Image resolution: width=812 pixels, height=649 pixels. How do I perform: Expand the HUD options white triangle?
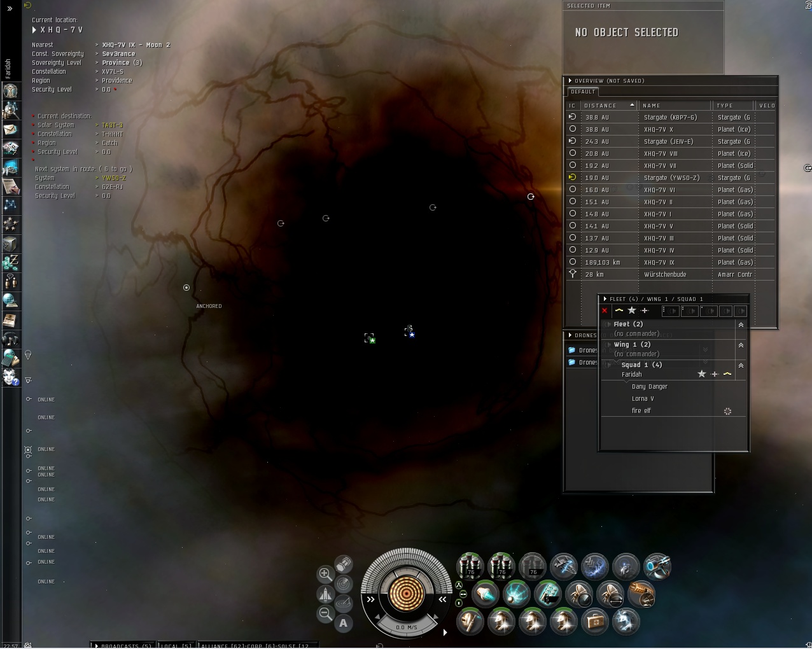(x=445, y=632)
